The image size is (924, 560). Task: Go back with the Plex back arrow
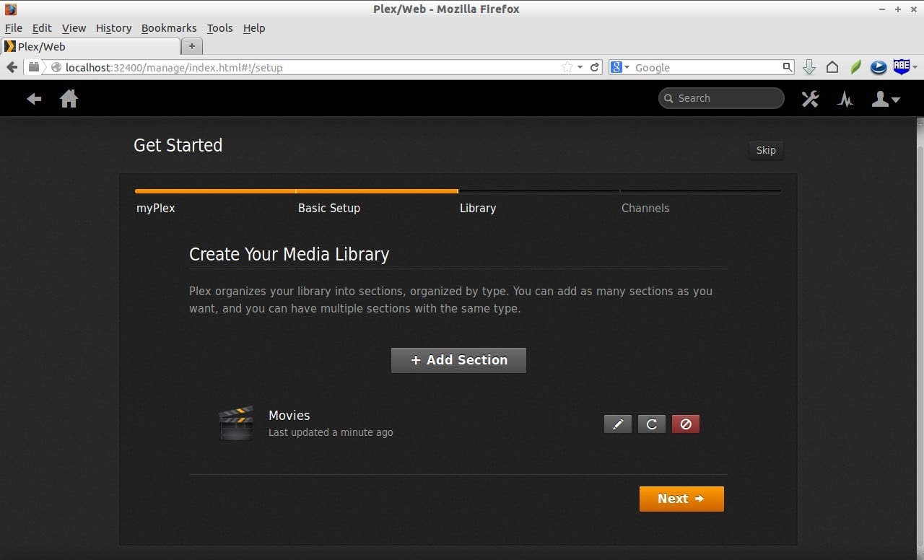click(34, 99)
